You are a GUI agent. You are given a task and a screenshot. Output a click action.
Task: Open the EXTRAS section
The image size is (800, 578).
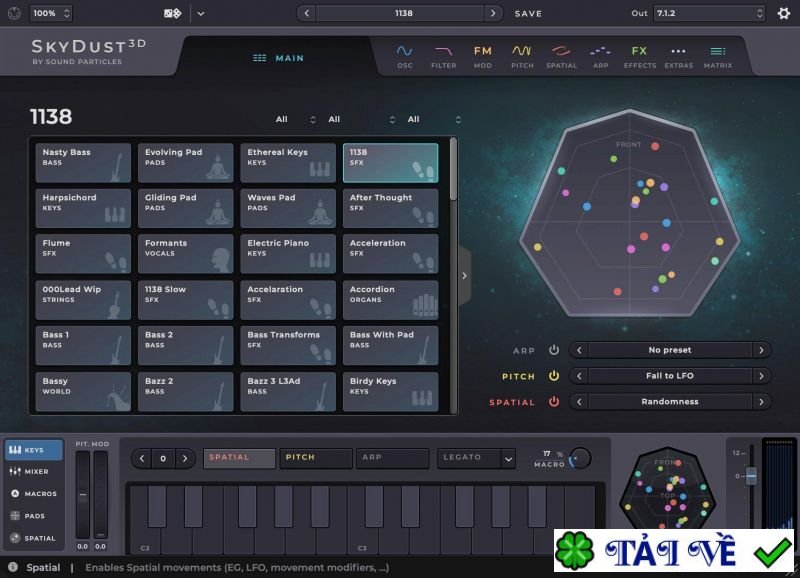679,57
